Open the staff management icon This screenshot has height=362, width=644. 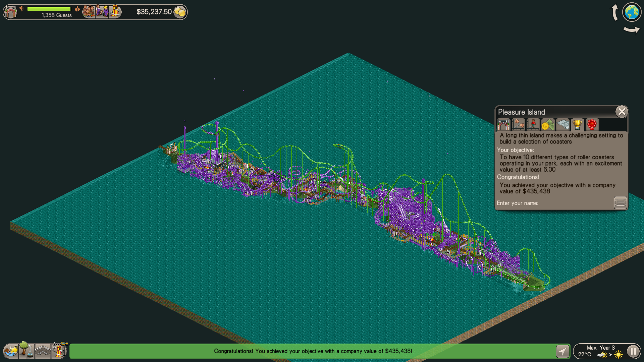pyautogui.click(x=102, y=12)
